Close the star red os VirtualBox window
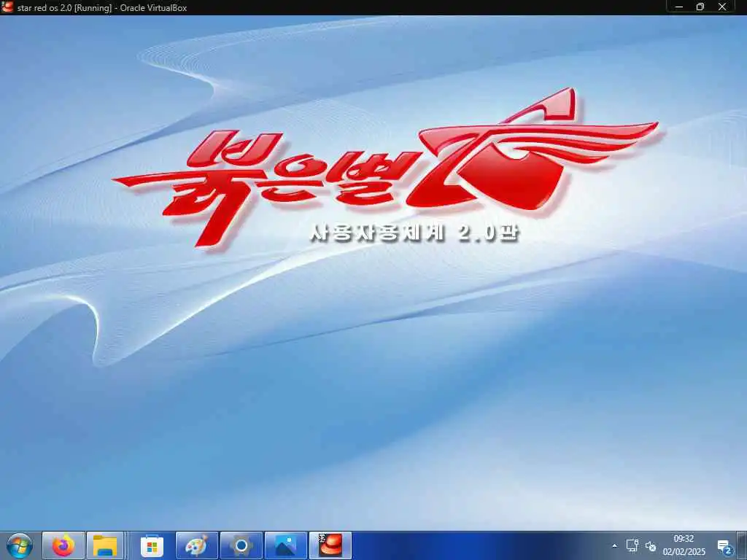747x560 pixels. click(x=722, y=7)
